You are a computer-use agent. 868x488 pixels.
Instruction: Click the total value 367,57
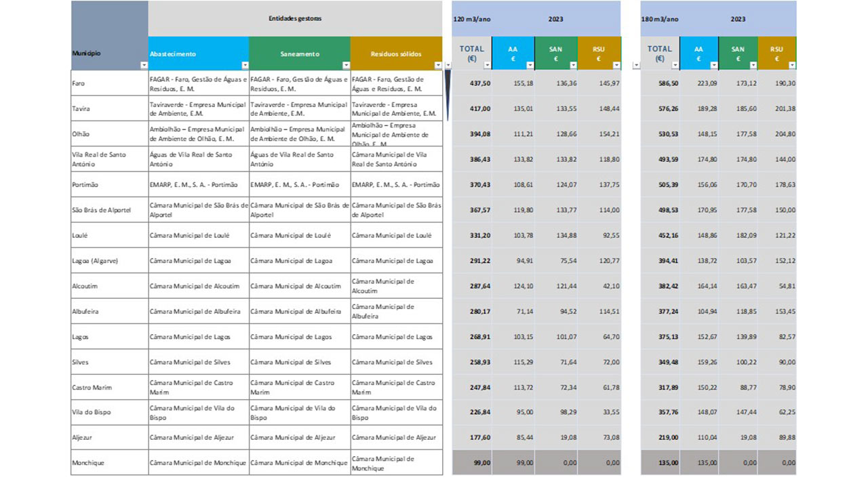[x=472, y=209]
